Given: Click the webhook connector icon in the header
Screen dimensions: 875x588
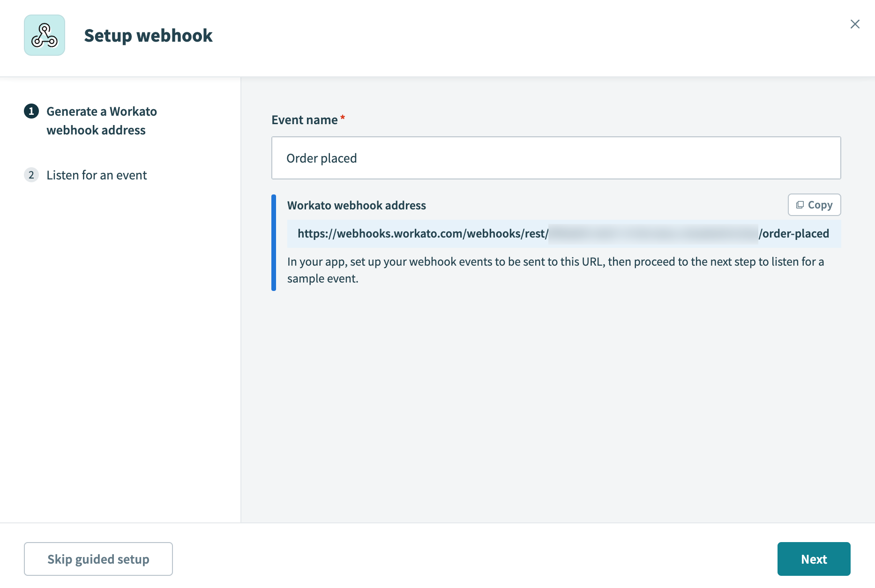Looking at the screenshot, I should tap(44, 35).
